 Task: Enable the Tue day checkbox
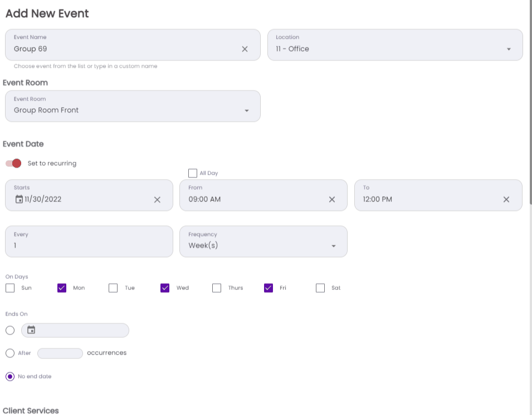click(x=113, y=288)
